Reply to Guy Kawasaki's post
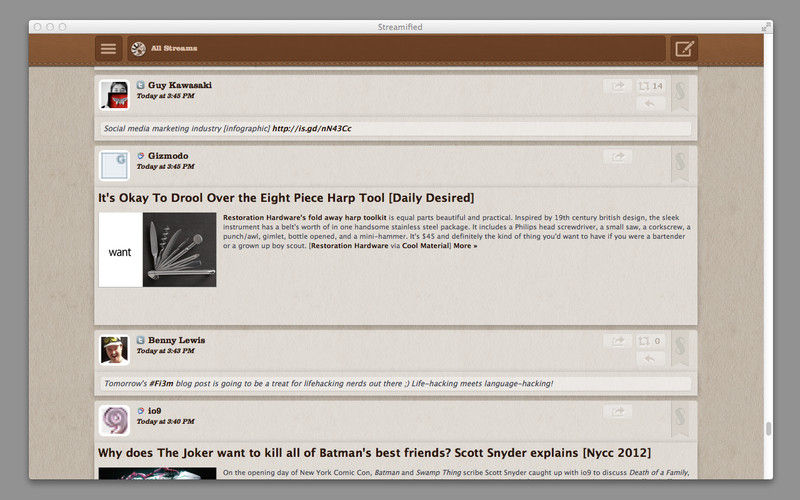The image size is (800, 500). 650,104
